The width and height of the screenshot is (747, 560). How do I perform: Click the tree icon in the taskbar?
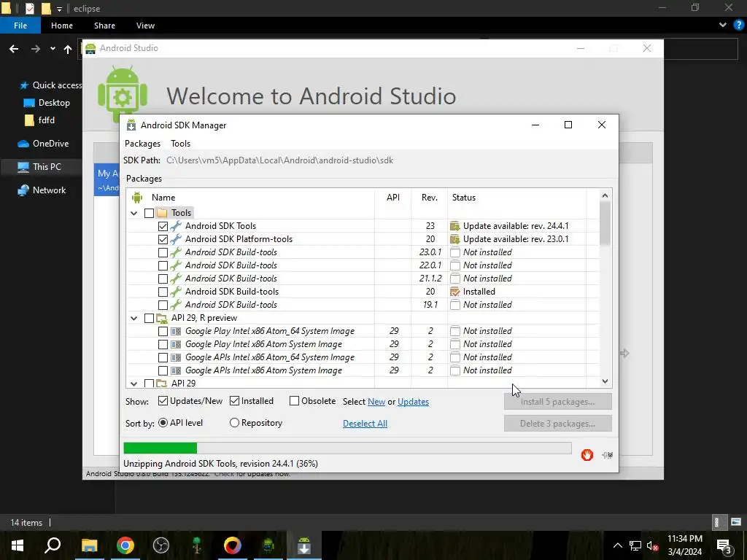(x=196, y=545)
